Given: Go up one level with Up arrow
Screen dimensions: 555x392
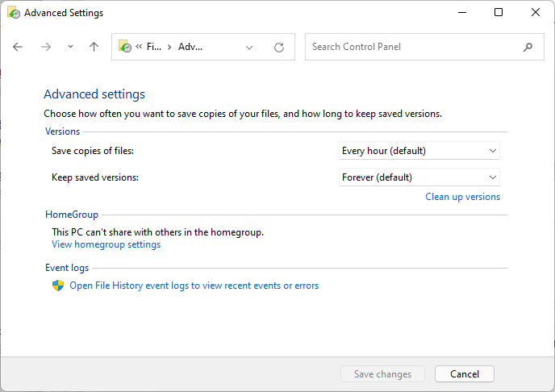Looking at the screenshot, I should pyautogui.click(x=94, y=47).
